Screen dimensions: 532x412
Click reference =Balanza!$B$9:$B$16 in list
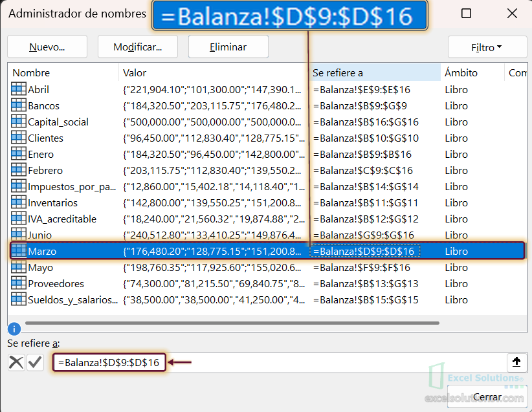[x=362, y=155]
